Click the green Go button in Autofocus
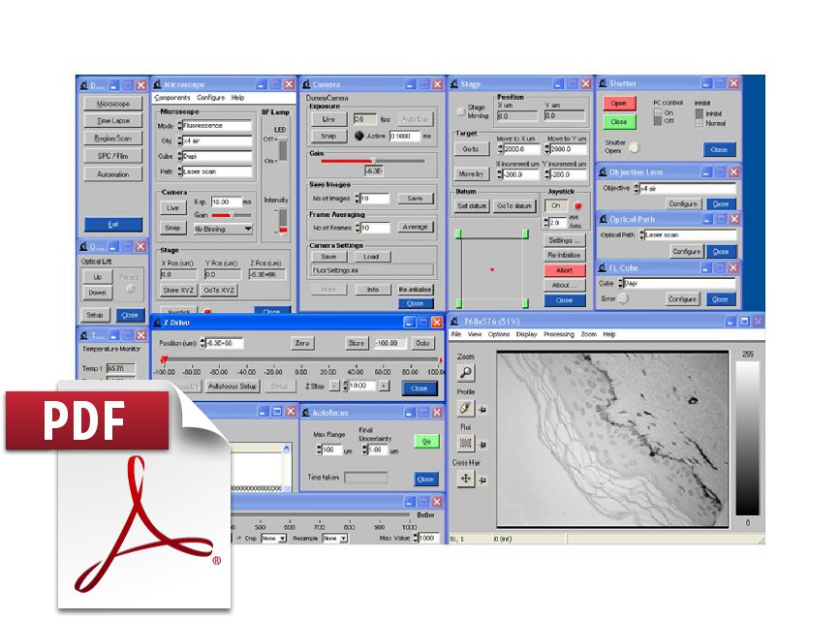The width and height of the screenshot is (840, 620). pos(426,442)
